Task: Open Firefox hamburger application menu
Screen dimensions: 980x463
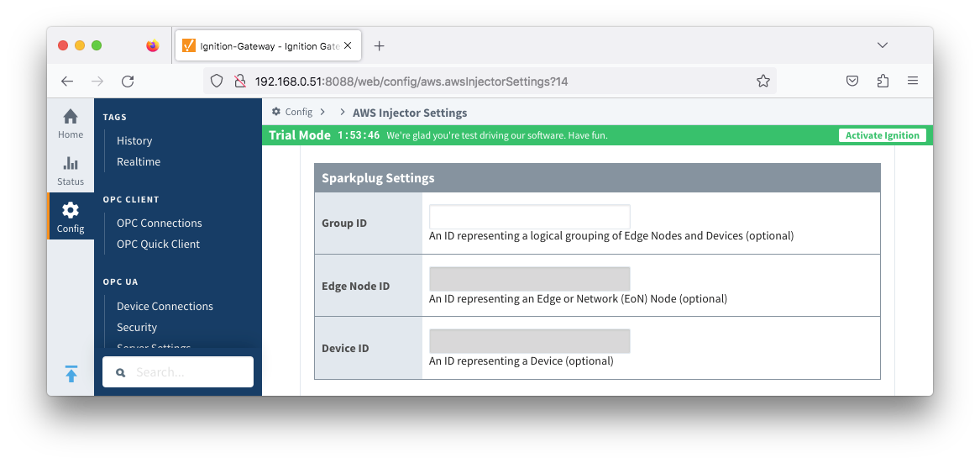Action: point(913,82)
